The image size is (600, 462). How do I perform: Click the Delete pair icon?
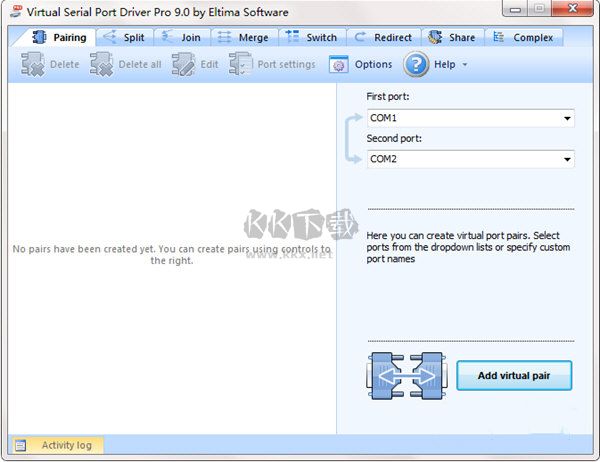click(x=33, y=64)
